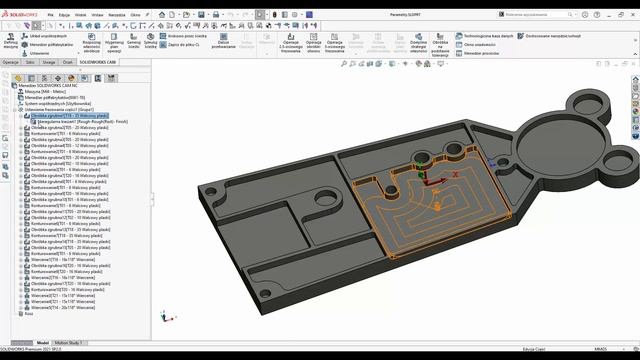Open the dropdown arrow next to Open icon
640x360 pixels.
[193, 15]
